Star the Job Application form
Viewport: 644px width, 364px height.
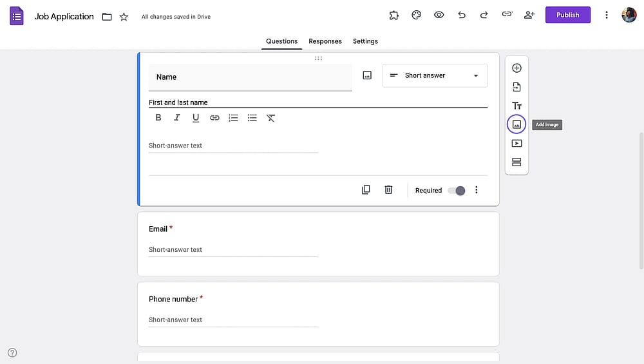click(x=124, y=17)
